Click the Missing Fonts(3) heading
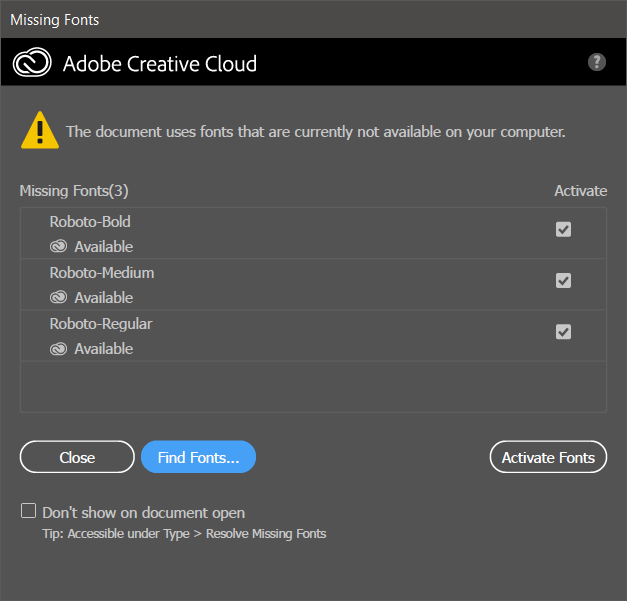The image size is (627, 601). click(74, 191)
